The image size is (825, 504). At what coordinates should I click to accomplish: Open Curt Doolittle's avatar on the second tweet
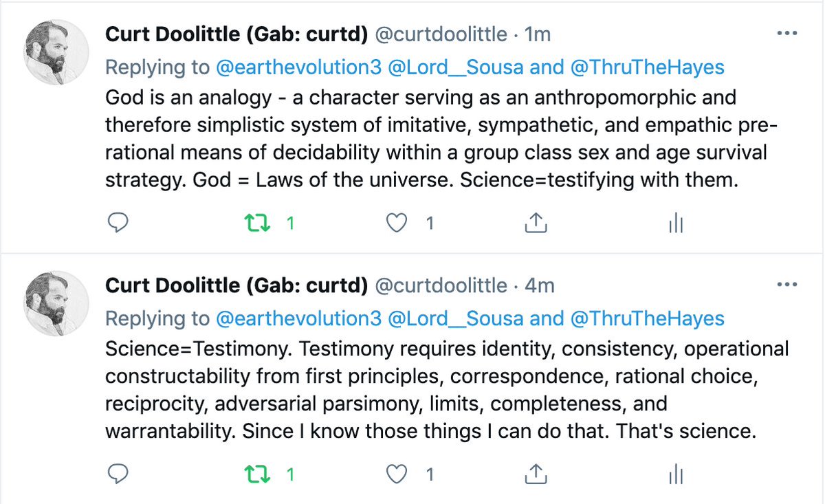click(x=56, y=303)
